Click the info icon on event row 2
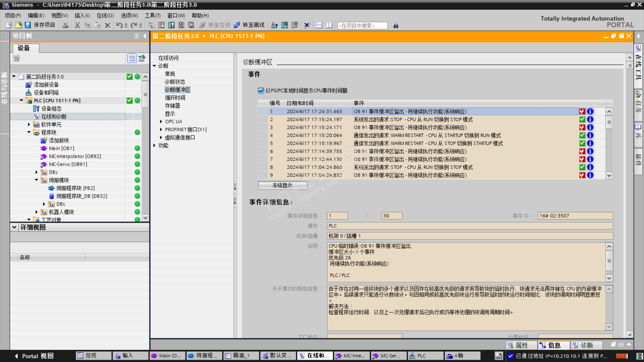Screen dimensions: 644x362 pyautogui.click(x=590, y=119)
